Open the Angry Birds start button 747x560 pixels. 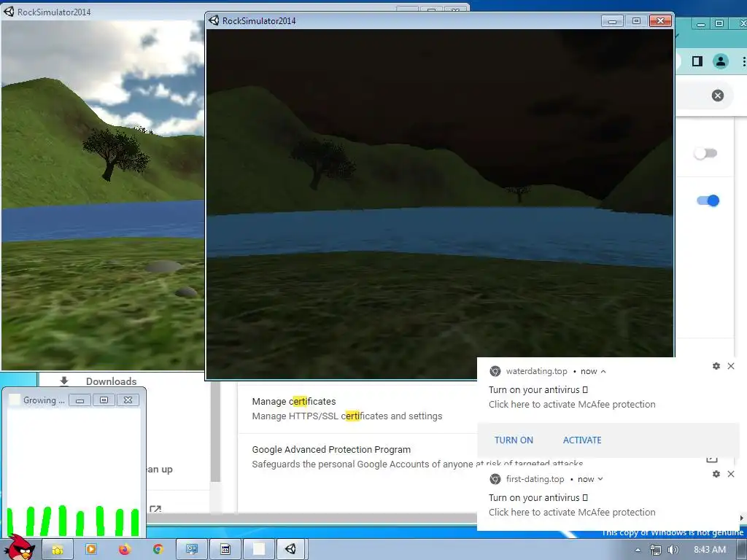coord(20,547)
